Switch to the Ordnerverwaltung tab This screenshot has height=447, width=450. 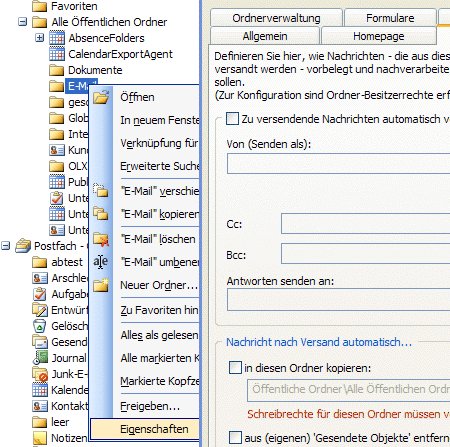point(276,18)
